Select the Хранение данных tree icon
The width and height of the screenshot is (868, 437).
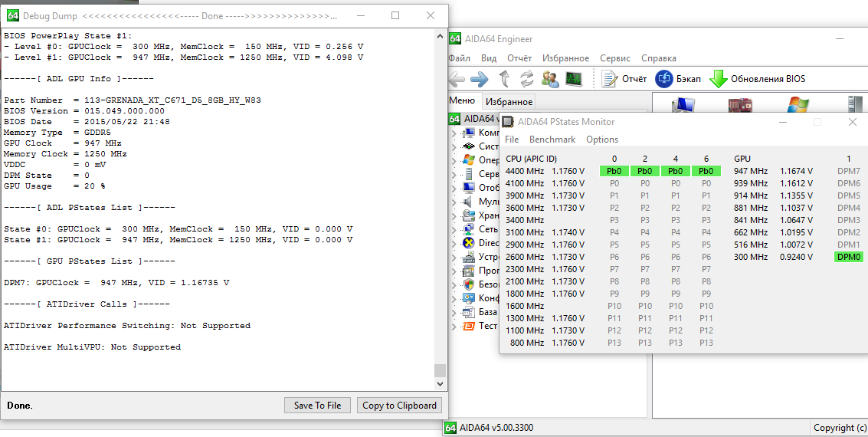pos(469,215)
